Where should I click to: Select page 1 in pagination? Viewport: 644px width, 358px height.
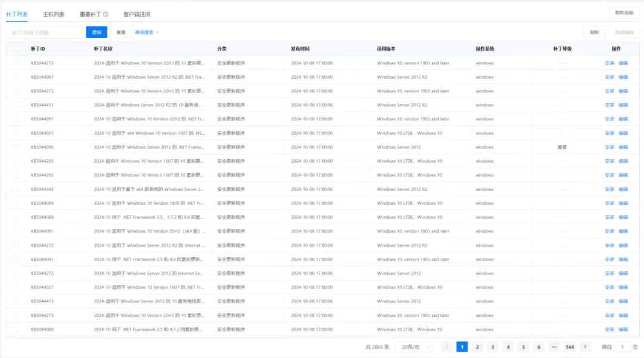click(462, 347)
